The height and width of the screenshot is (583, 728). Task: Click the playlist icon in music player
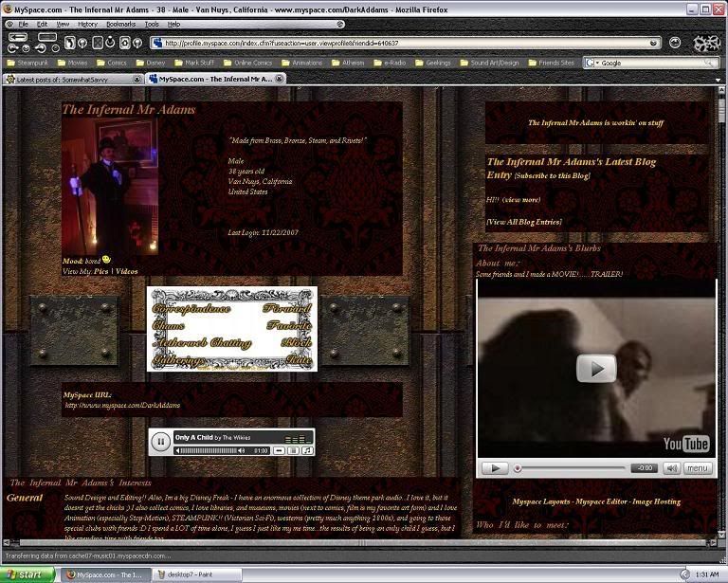[x=293, y=450]
